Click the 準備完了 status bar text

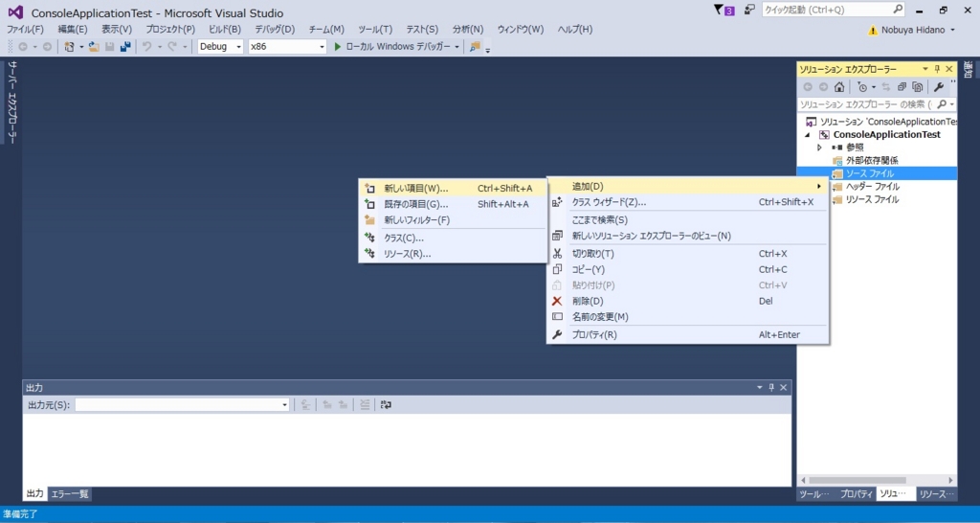[20, 514]
